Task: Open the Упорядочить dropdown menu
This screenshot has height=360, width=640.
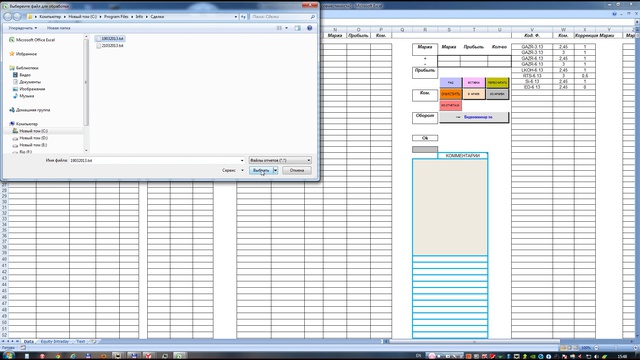Action: [22, 28]
